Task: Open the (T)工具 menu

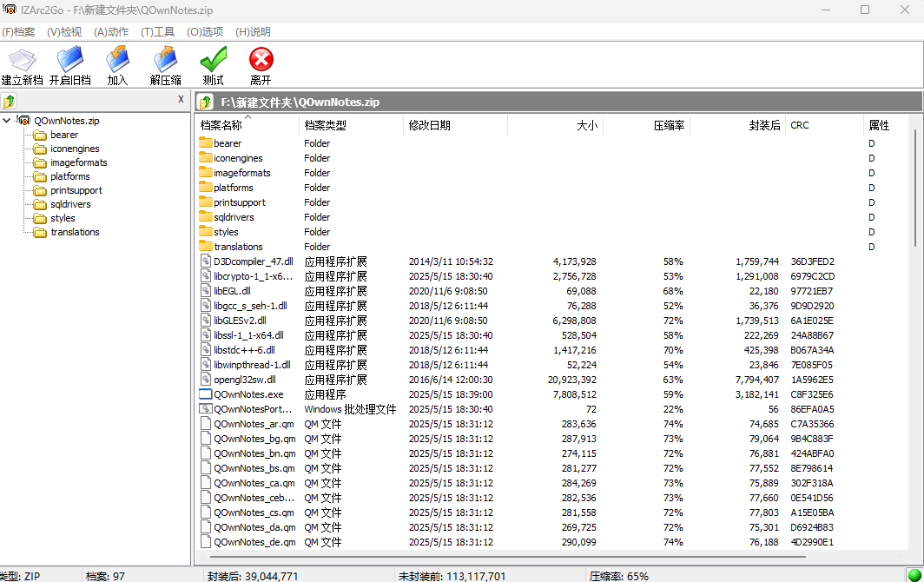Action: coord(157,32)
